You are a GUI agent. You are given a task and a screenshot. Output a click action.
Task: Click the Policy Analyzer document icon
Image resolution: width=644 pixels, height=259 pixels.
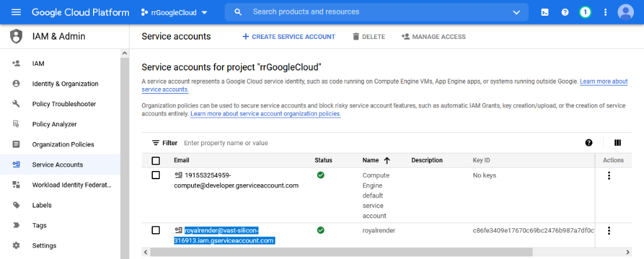tap(16, 124)
